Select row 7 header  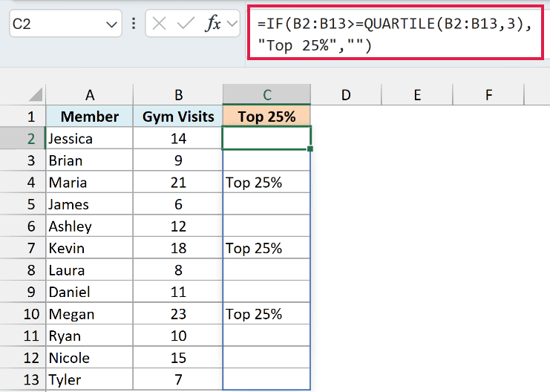tap(23, 248)
